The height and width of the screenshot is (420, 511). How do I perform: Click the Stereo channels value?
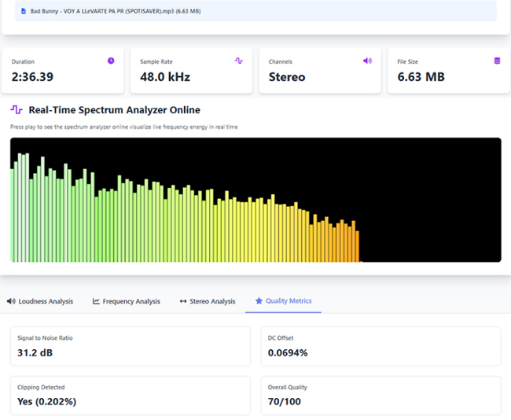coord(287,77)
